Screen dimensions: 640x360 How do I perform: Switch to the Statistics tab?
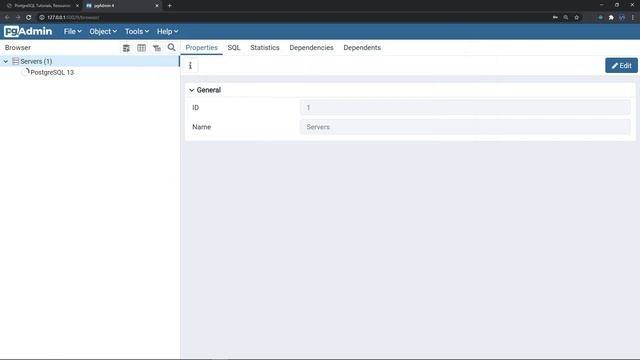point(265,48)
